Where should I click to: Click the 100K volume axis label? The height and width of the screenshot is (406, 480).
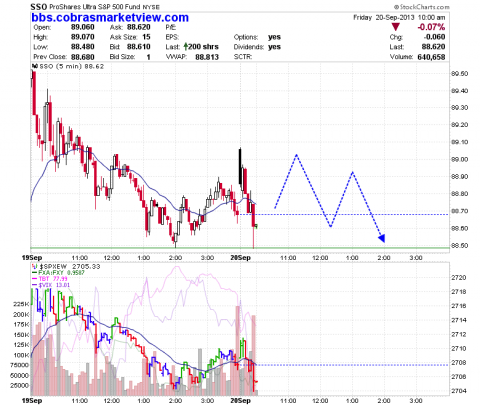[x=21, y=355]
